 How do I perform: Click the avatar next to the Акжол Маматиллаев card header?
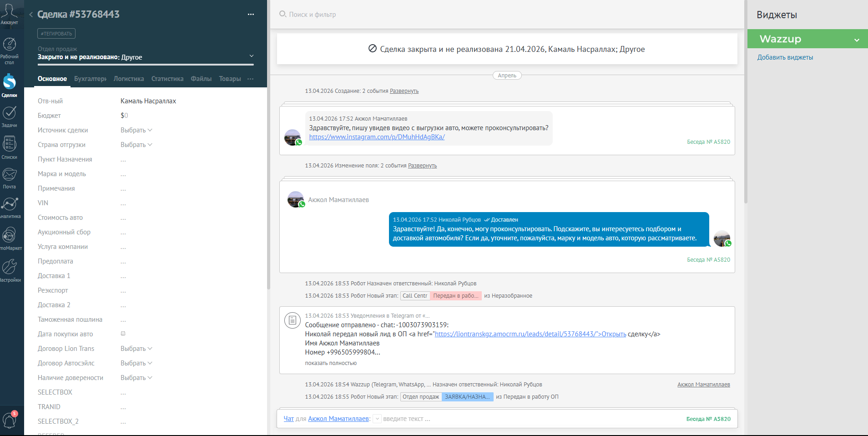(x=296, y=199)
